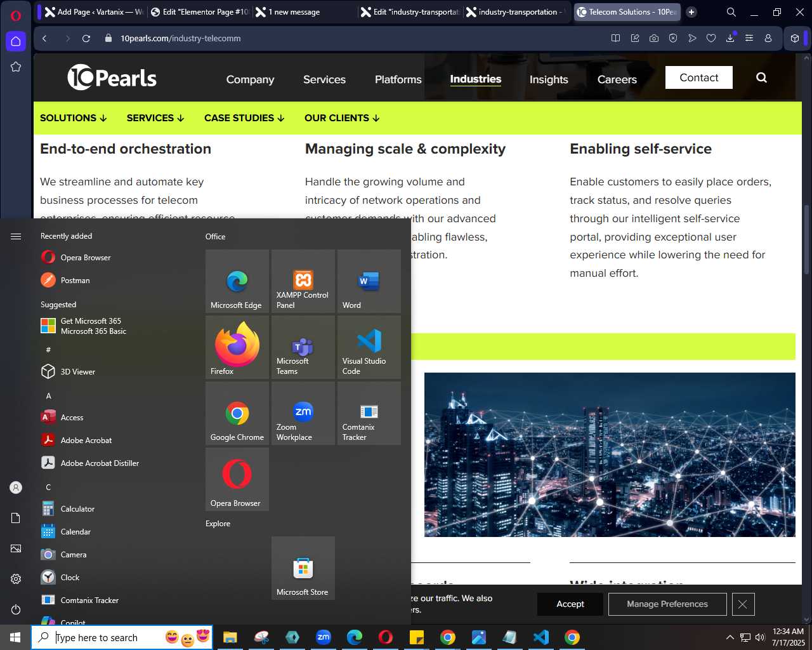Open Opera reader mode book icon
Image resolution: width=812 pixels, height=650 pixels.
pyautogui.click(x=615, y=38)
